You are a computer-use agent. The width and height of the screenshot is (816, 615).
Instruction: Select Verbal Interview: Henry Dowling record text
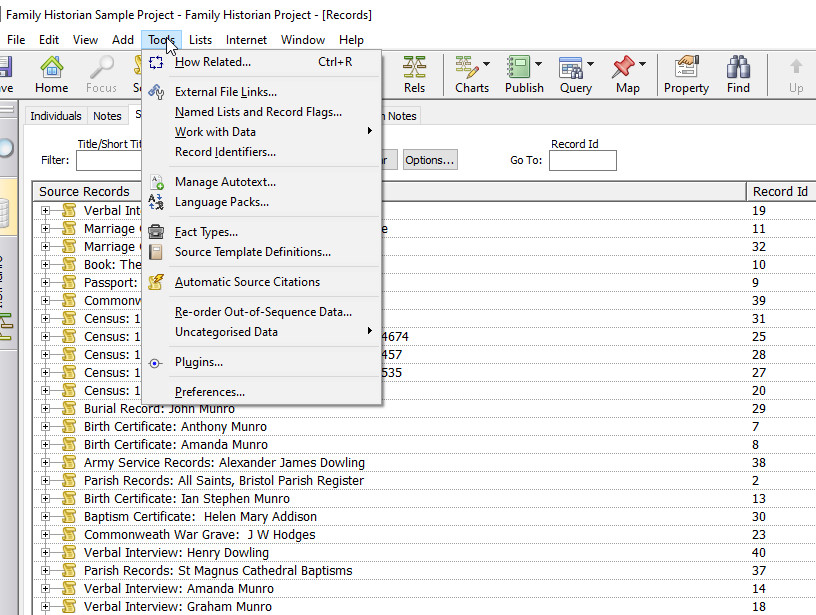pyautogui.click(x=176, y=553)
